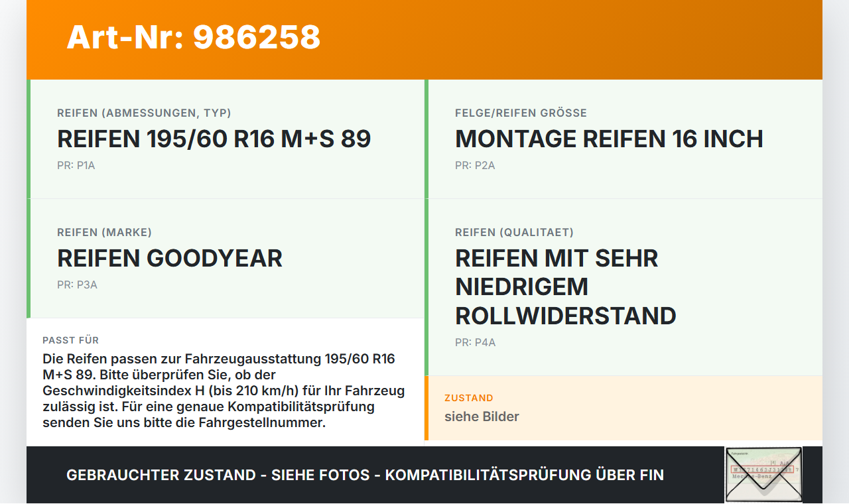Select the REIFEN 195/60 R16 M+S 89 entry
The height and width of the screenshot is (504, 849).
214,139
